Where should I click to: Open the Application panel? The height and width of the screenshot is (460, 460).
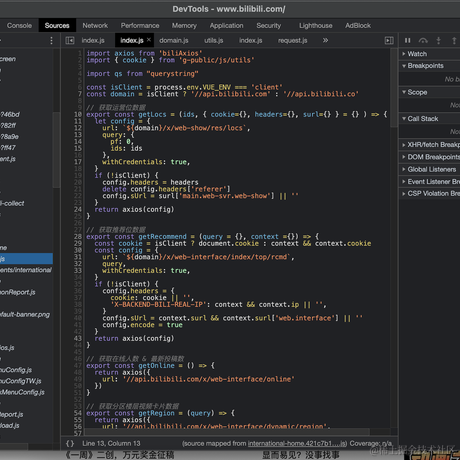tap(227, 25)
